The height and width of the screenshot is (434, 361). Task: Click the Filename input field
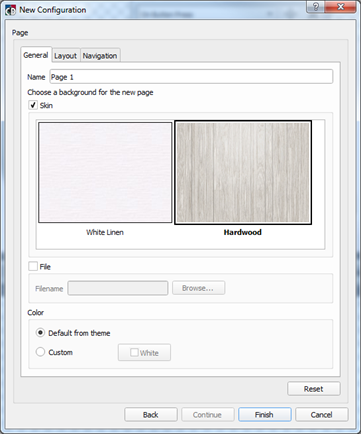[x=118, y=288]
